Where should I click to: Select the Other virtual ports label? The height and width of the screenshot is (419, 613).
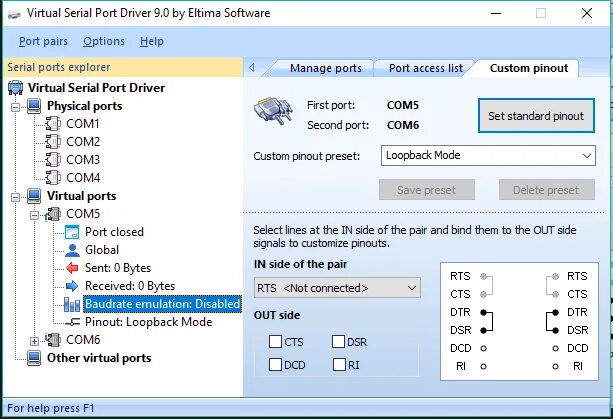(99, 358)
